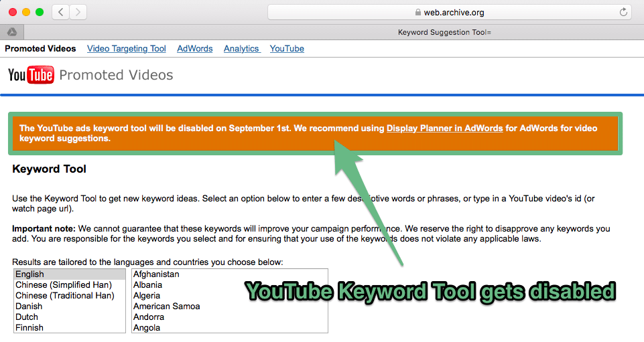This screenshot has width=644, height=342.
Task: Select Finnish in the language list
Action: (x=70, y=327)
